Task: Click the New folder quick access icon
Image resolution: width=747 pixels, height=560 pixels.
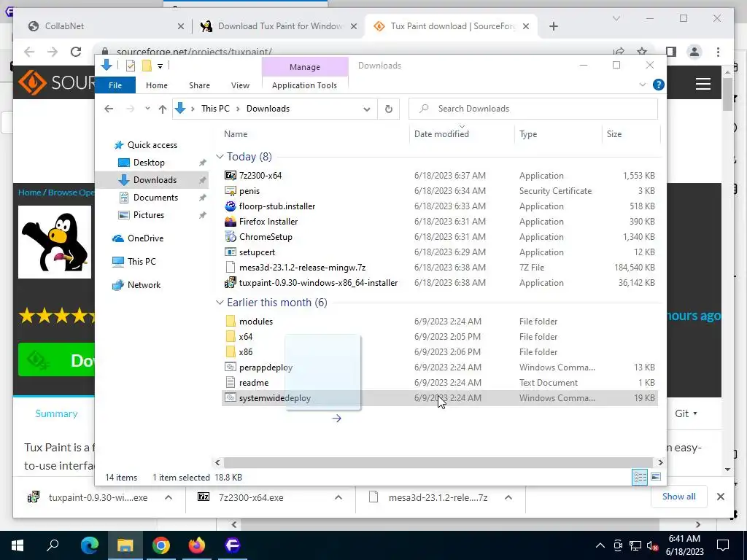Action: pos(147,66)
